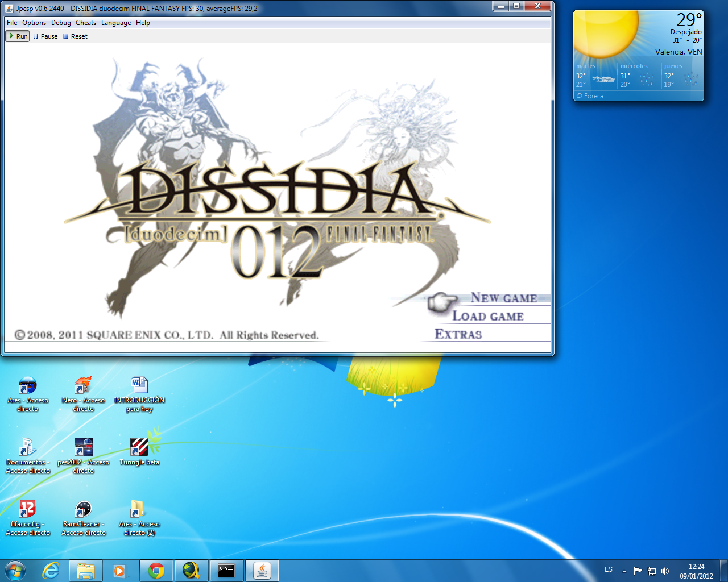Select the INTRODUCCIÓN para hoy Word document
This screenshot has height=582, width=728.
pyautogui.click(x=139, y=394)
